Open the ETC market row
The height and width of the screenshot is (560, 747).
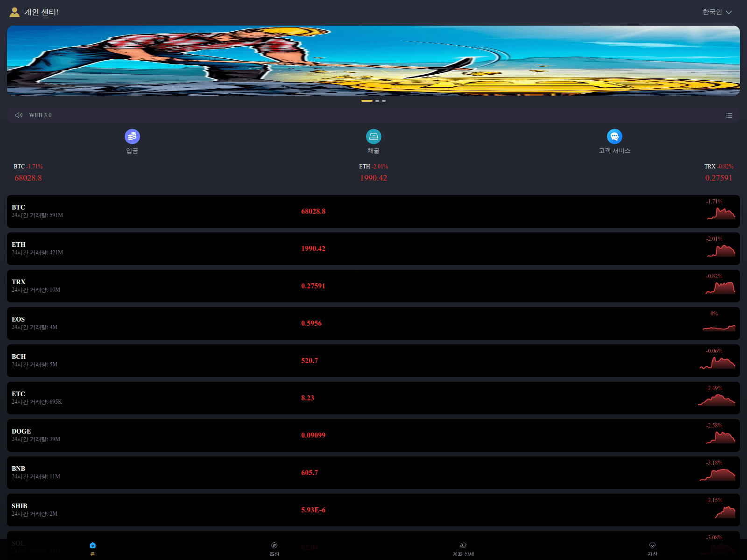(x=373, y=398)
